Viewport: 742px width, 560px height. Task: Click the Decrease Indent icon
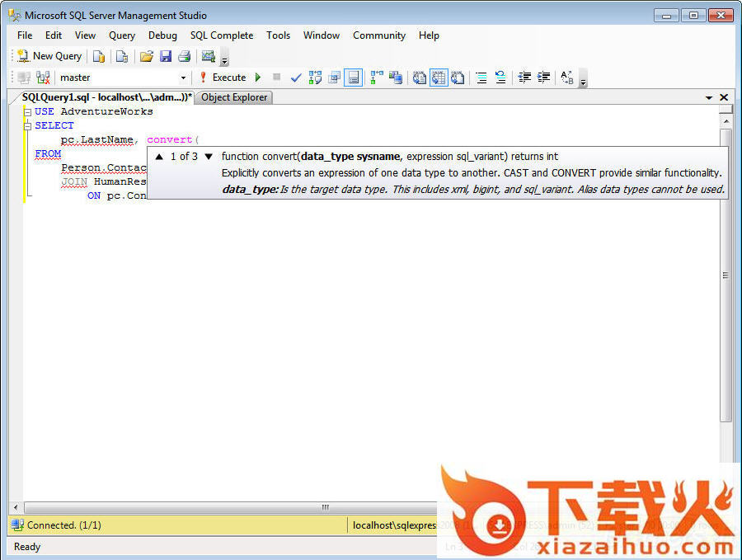point(524,78)
